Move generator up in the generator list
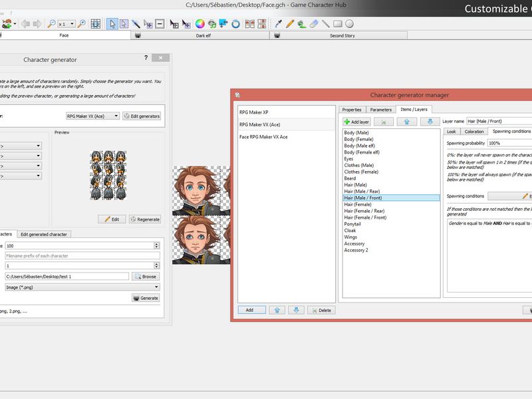This screenshot has width=532, height=399. 277,310
